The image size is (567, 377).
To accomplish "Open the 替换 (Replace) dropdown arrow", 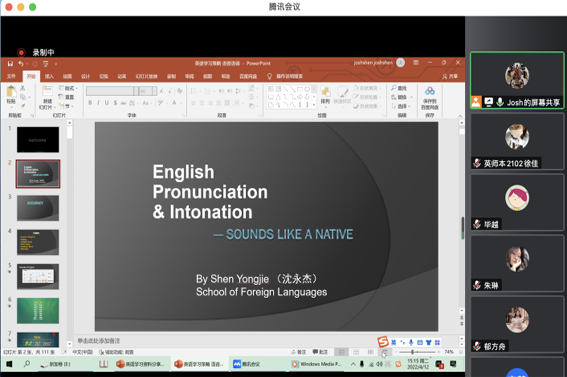I will point(412,97).
